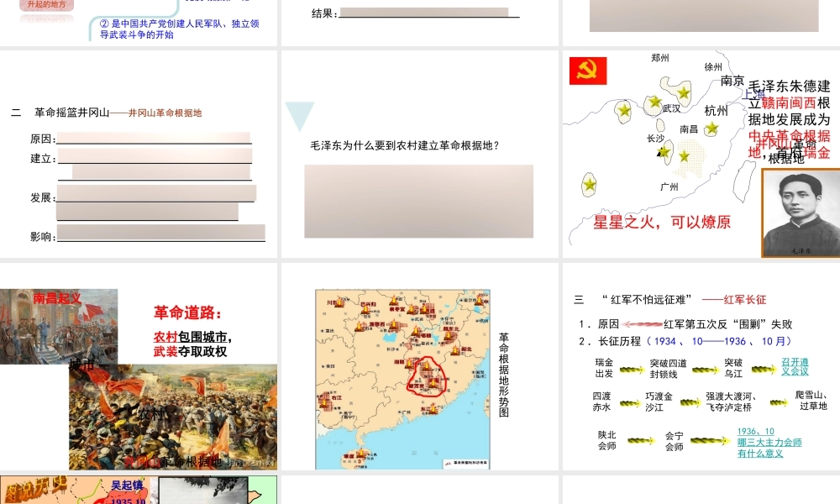Screen dimensions: 840x504
Task: Click the red text 革命道路：
Action: coord(187,312)
